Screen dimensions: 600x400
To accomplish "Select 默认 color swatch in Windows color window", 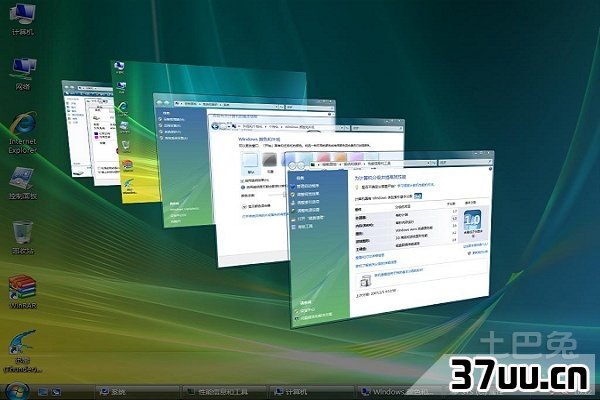I will click(x=250, y=161).
